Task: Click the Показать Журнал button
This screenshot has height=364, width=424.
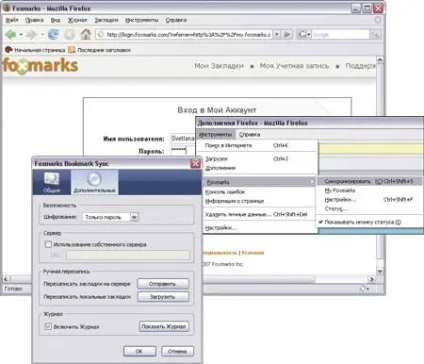Action: (164, 326)
